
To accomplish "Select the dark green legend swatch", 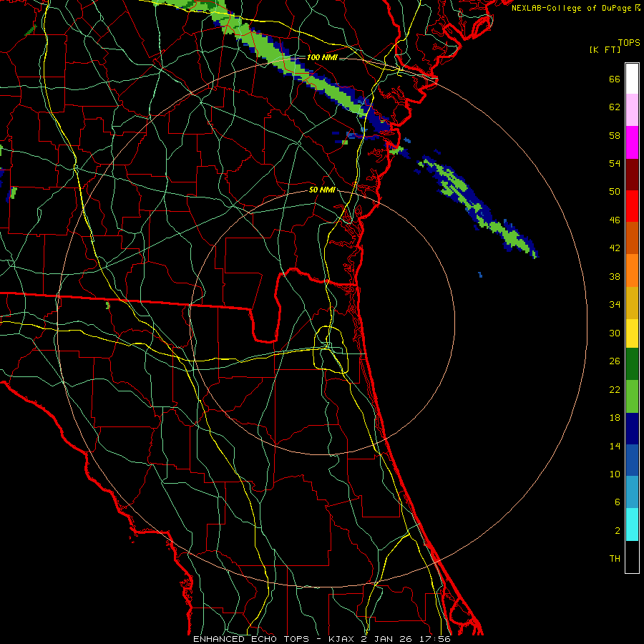I will pyautogui.click(x=632, y=364).
